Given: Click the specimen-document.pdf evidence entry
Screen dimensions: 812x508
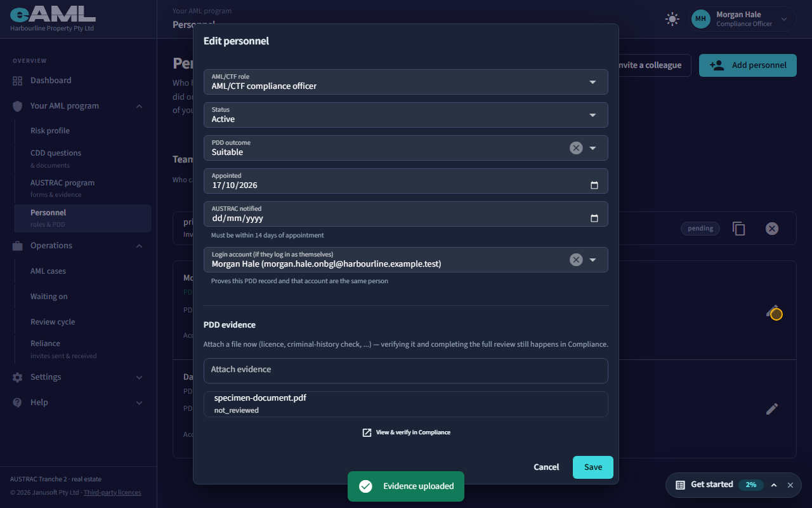Looking at the screenshot, I should 406,404.
